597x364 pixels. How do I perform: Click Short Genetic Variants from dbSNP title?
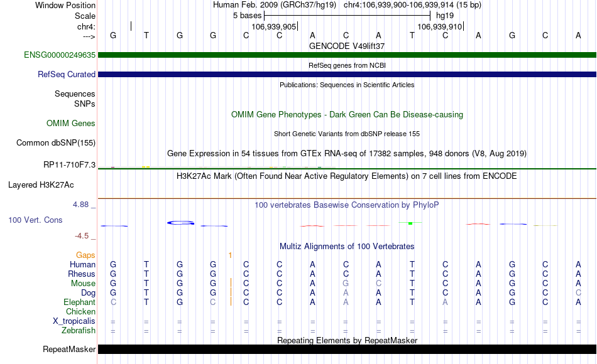[x=347, y=134]
